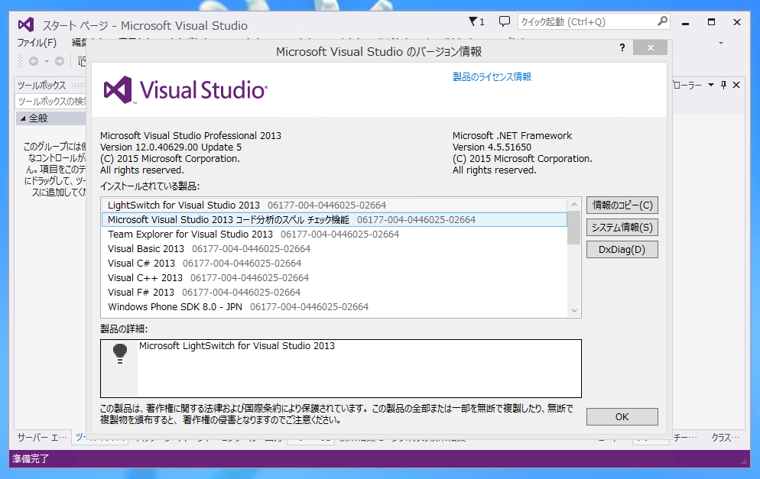Click the navigate backward toolbar arrow
The width and height of the screenshot is (760, 479).
[x=33, y=61]
